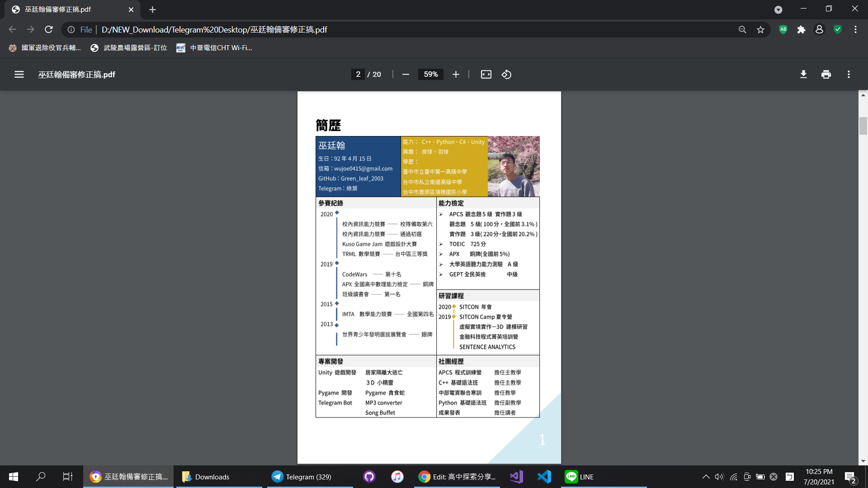Click the PDF zoom out minus button
The height and width of the screenshot is (488, 868).
[x=406, y=75]
